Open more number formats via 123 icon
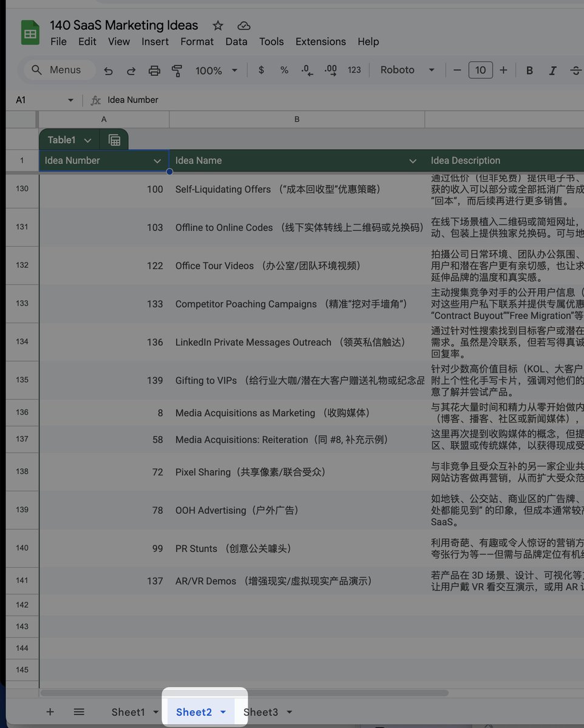This screenshot has height=728, width=584. tap(354, 70)
